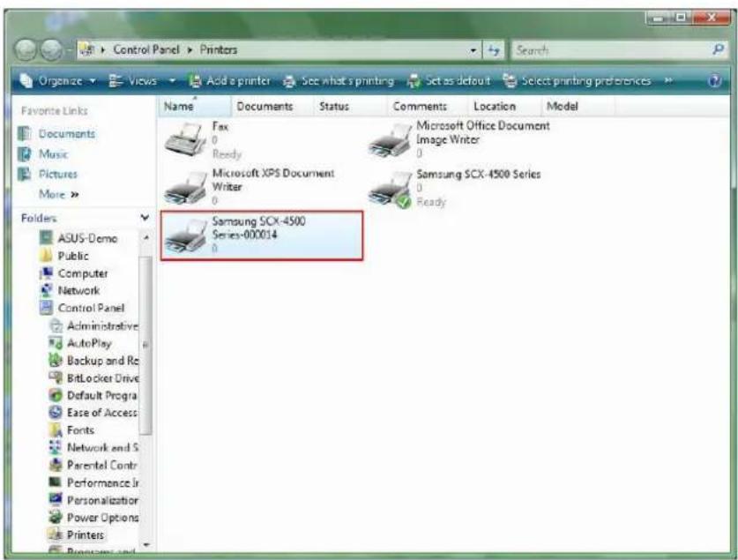Open the Help question mark icon
This screenshot has height=560, width=738.
coord(714,81)
